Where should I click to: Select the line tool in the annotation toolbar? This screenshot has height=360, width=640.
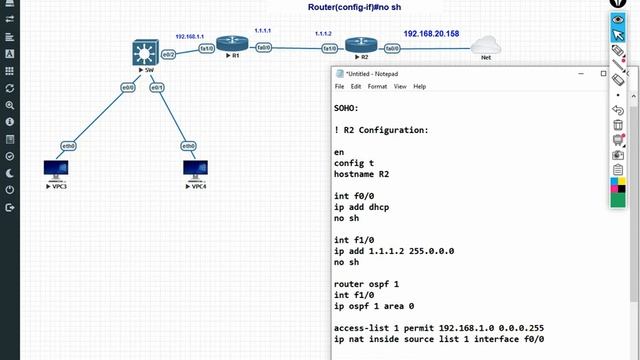point(618,65)
